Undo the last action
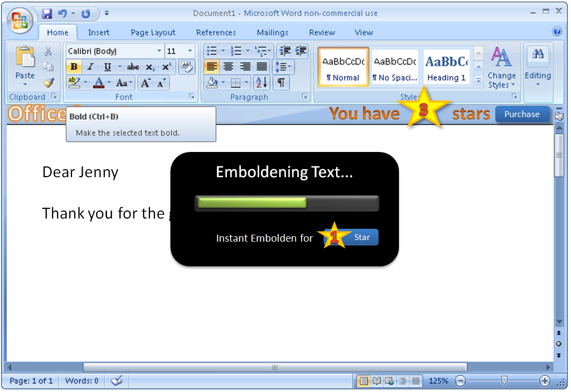Screen dimensions: 571x392 pyautogui.click(x=62, y=13)
